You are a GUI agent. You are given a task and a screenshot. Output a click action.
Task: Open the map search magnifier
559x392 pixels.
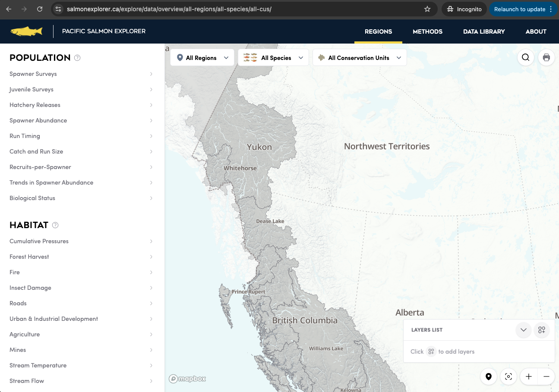[x=525, y=57]
